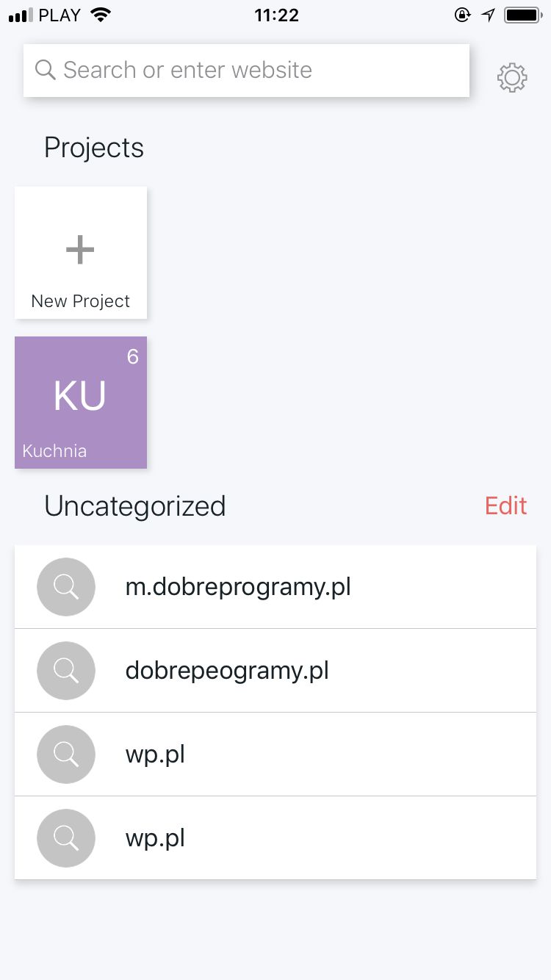The image size is (551, 980).
Task: Focus the 'Search or enter website' field
Action: 250,70
